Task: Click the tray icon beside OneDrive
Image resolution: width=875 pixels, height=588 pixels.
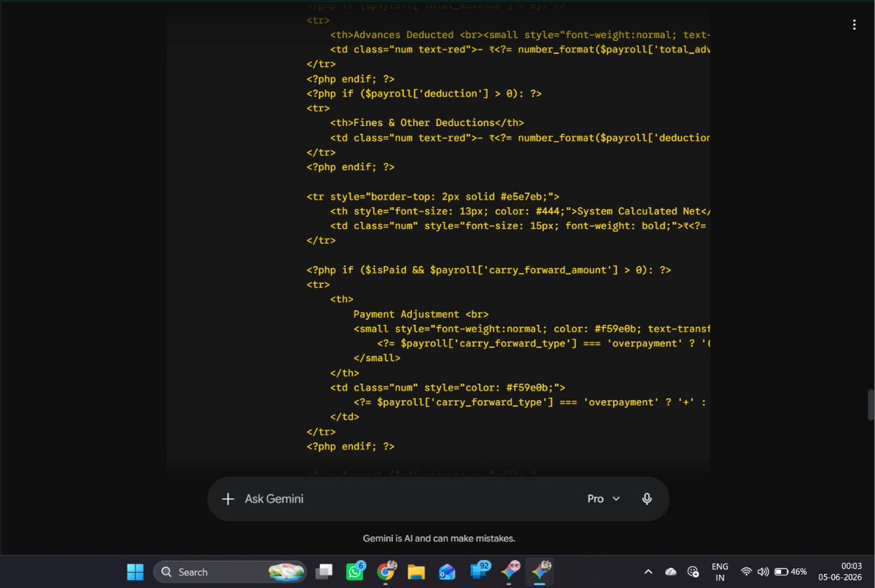Action: coord(693,572)
